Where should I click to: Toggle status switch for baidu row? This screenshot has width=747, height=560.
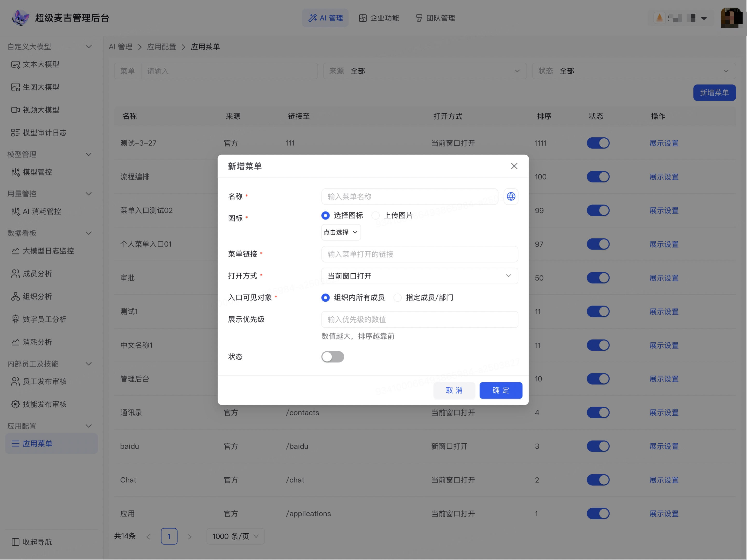[598, 446]
